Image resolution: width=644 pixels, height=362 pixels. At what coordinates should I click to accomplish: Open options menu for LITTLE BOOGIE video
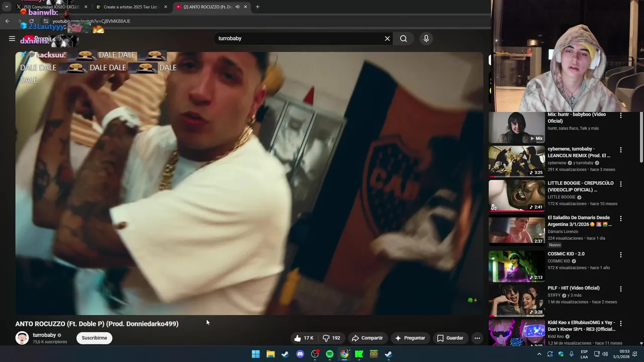click(620, 184)
